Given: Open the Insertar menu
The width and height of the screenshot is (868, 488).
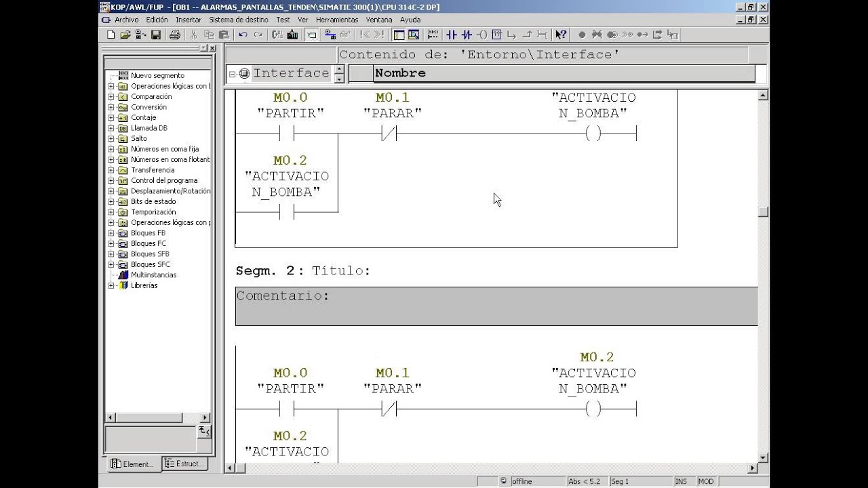Looking at the screenshot, I should coord(189,20).
